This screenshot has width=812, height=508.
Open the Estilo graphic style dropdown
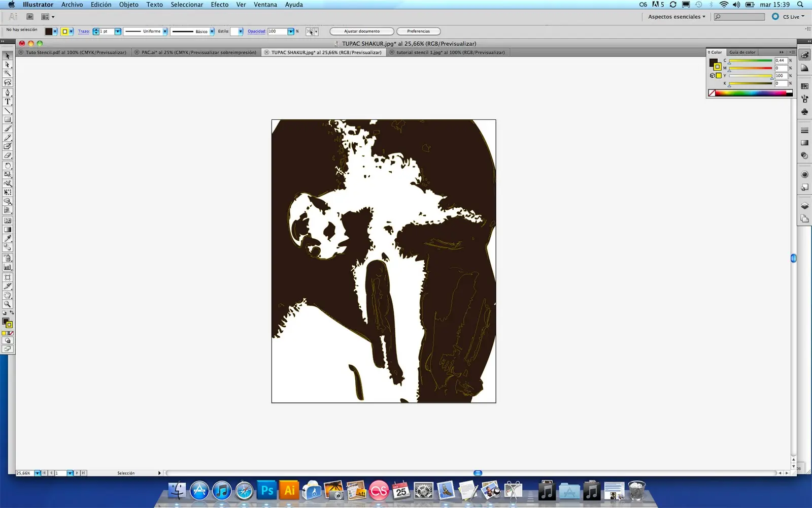click(x=241, y=31)
